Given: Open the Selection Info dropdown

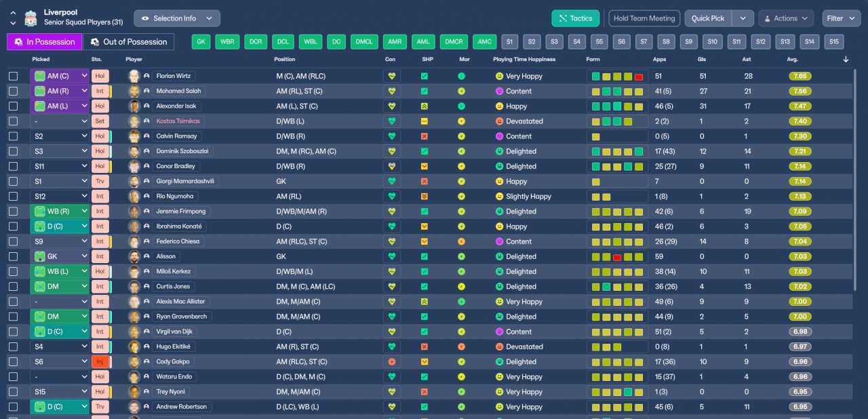Looking at the screenshot, I should tap(177, 18).
